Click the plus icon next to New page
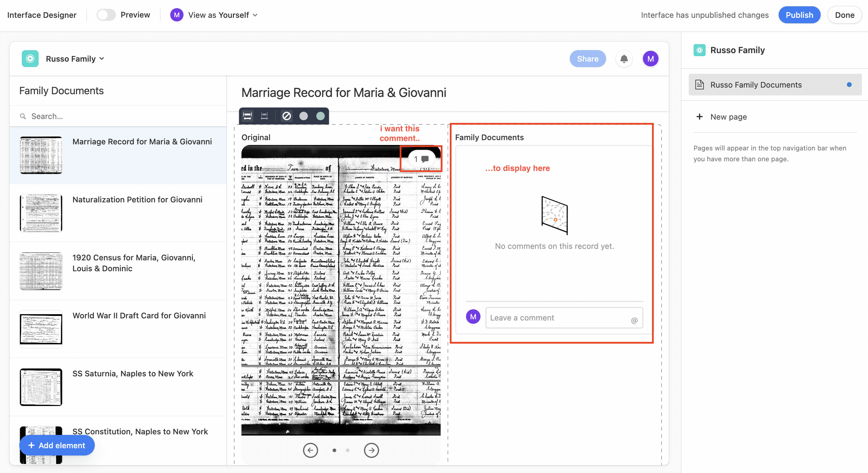Screen dimensions: 868x473 (x=699, y=117)
